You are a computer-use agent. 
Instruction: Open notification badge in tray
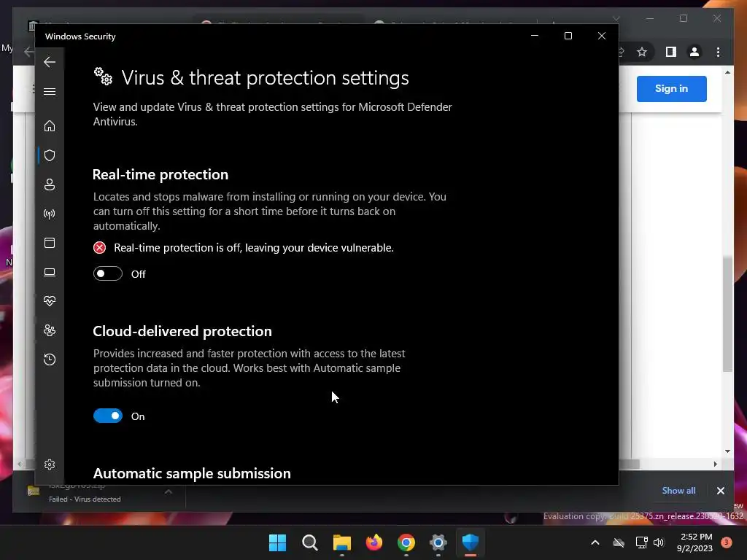(726, 542)
